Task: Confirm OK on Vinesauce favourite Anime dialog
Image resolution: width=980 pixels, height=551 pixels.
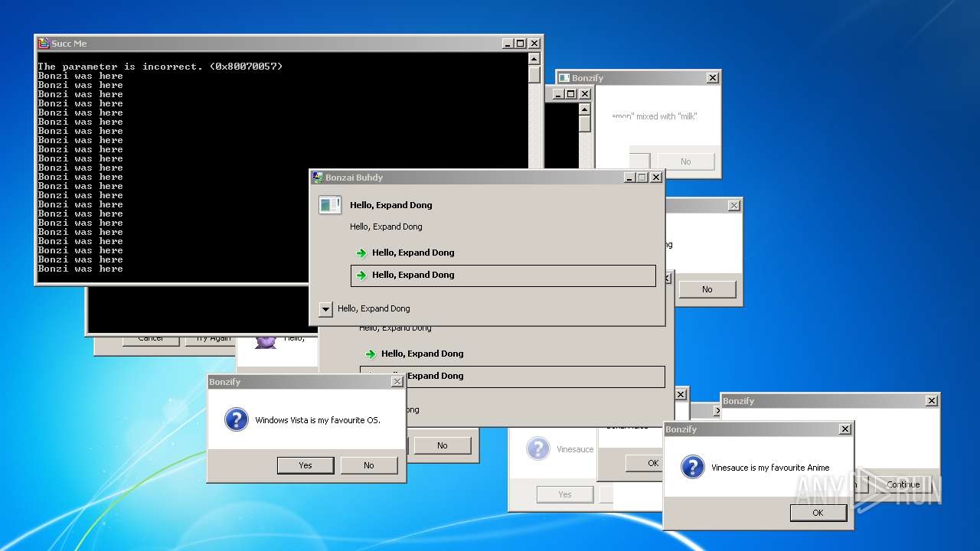Action: point(818,513)
